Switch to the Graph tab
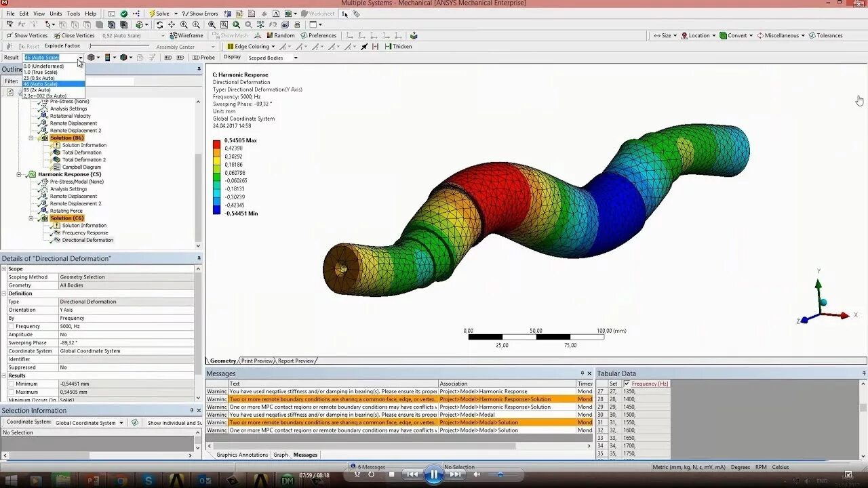Screen dimensions: 868x488 281,455
